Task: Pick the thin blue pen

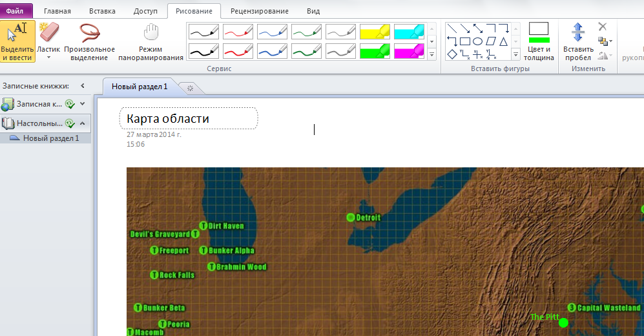Action: pos(272,32)
